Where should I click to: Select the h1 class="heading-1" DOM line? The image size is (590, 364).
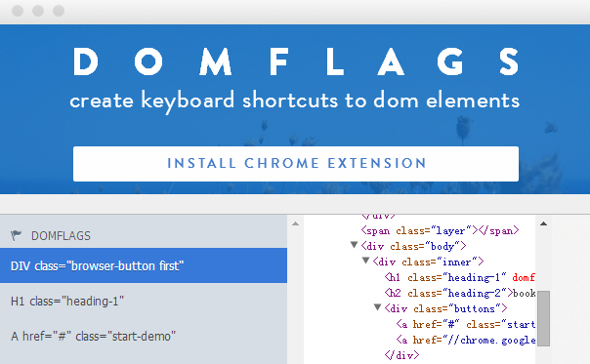(x=459, y=277)
